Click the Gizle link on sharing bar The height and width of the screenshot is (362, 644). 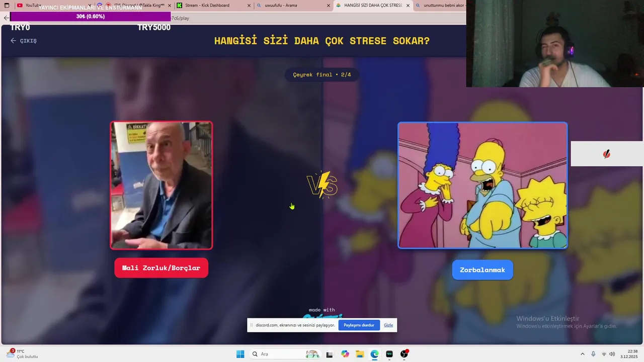click(x=388, y=325)
